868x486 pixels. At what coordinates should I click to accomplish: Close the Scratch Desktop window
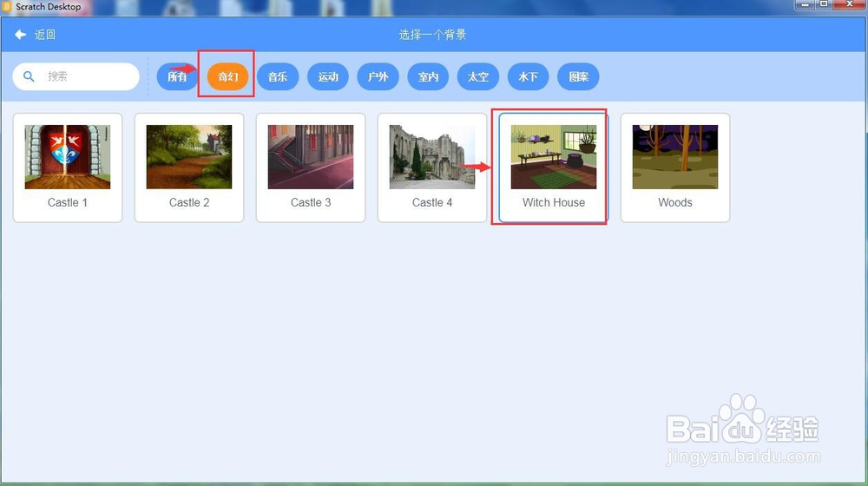point(850,5)
